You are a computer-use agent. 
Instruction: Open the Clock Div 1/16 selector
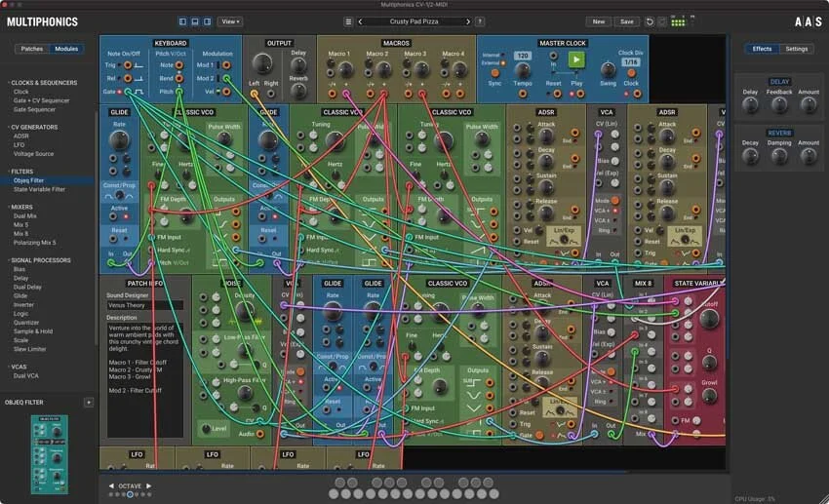[x=631, y=61]
